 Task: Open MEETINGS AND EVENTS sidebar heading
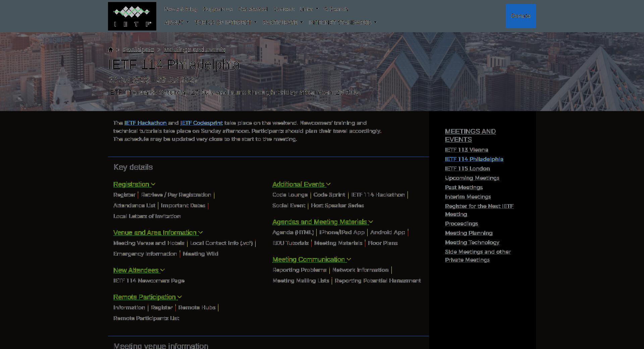click(470, 135)
